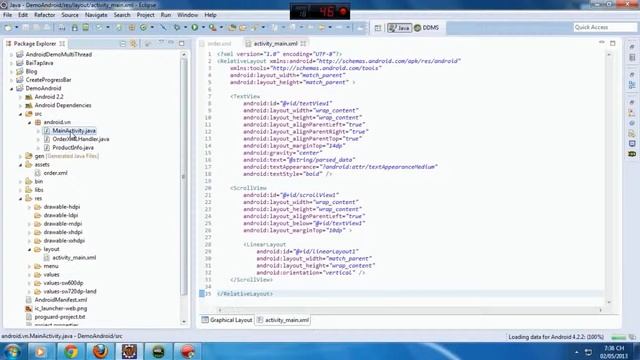Open Google Chrome from the taskbar

click(70, 351)
